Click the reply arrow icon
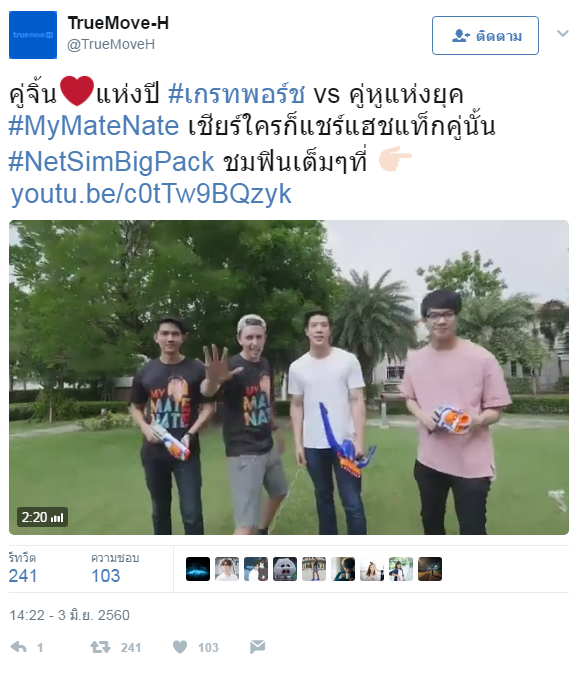 (19, 647)
